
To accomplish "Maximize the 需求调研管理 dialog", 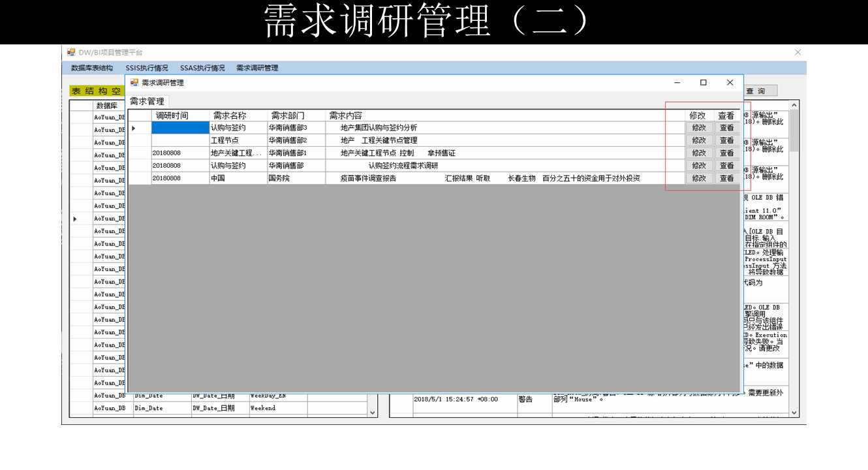I will click(x=703, y=82).
